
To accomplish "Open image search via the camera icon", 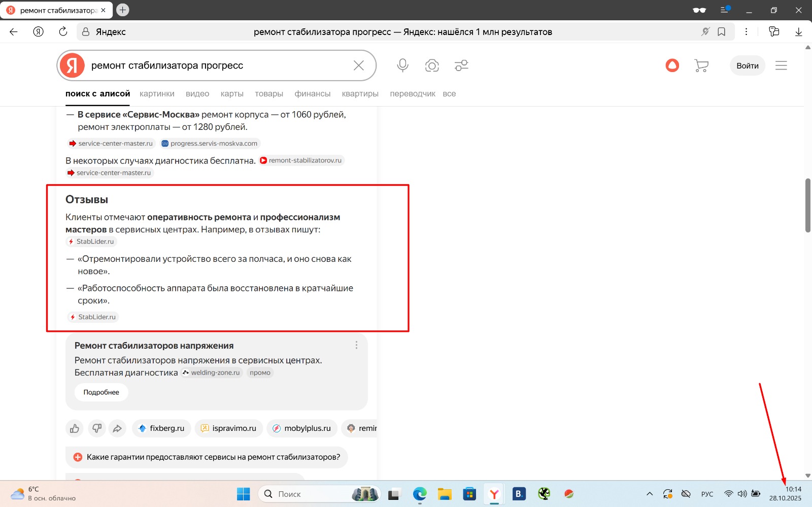I will [432, 65].
